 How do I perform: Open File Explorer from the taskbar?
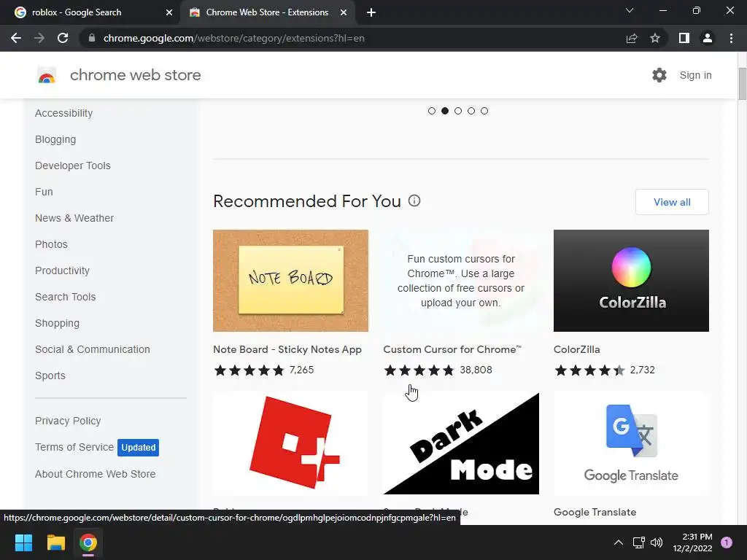(x=55, y=542)
